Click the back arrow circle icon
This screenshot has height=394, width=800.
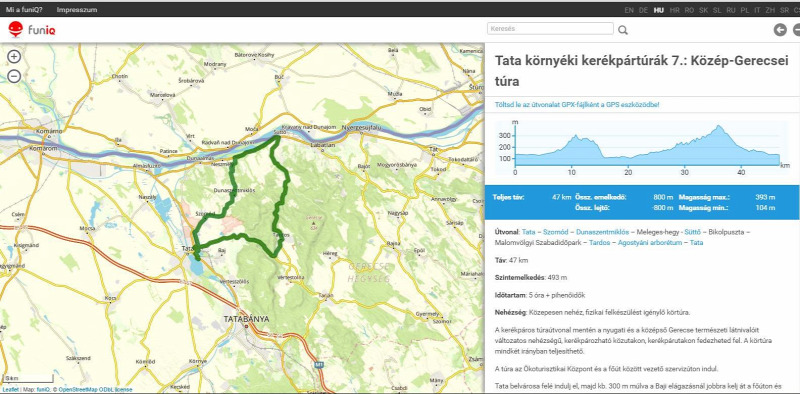[780, 30]
